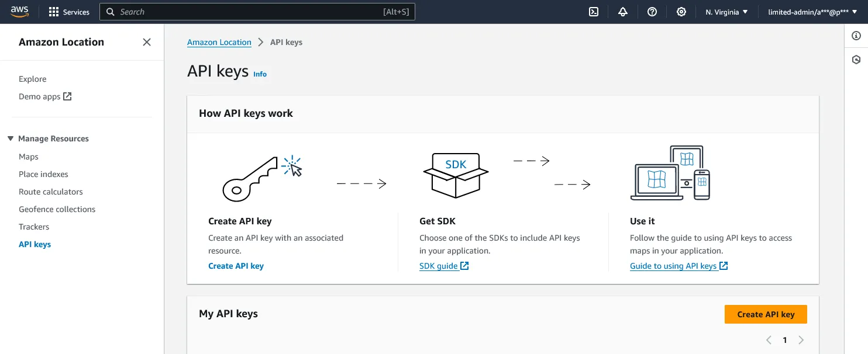
Task: Click the orange Create API key button
Action: 766,314
